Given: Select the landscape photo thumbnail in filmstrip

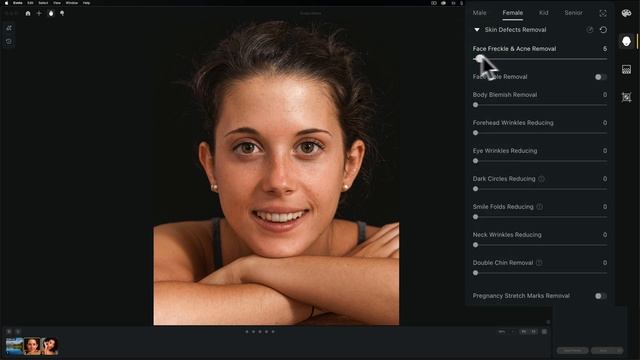Looking at the screenshot, I should pos(14,346).
